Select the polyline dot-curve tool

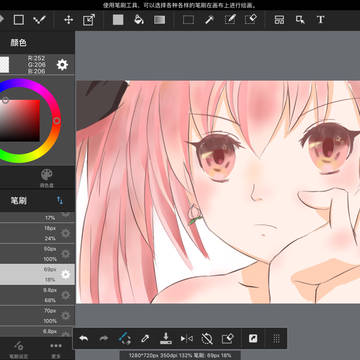(x=39, y=20)
